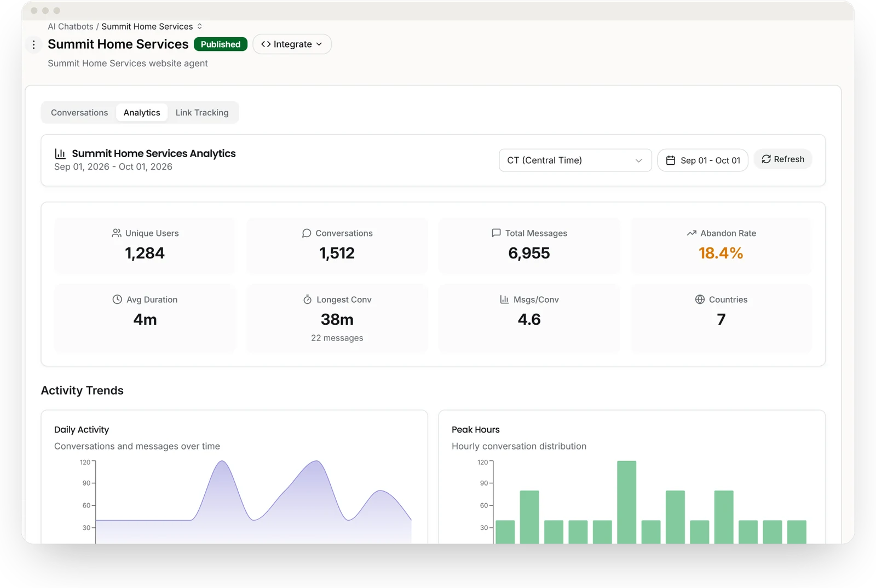Click the Countries globe icon
The height and width of the screenshot is (588, 876).
click(700, 299)
